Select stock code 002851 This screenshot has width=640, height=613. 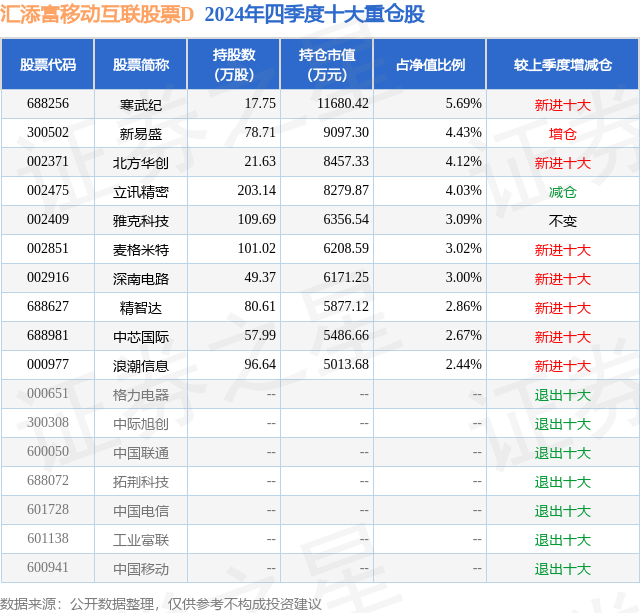(48, 249)
